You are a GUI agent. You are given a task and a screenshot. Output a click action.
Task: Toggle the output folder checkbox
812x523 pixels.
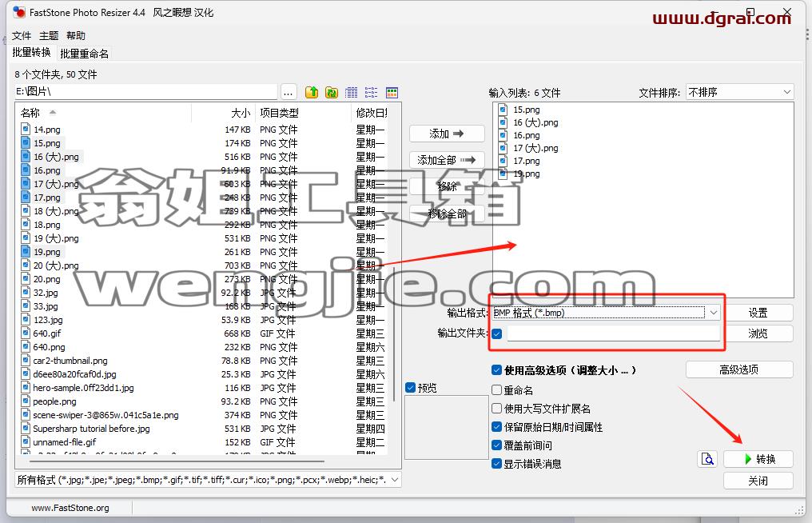497,333
